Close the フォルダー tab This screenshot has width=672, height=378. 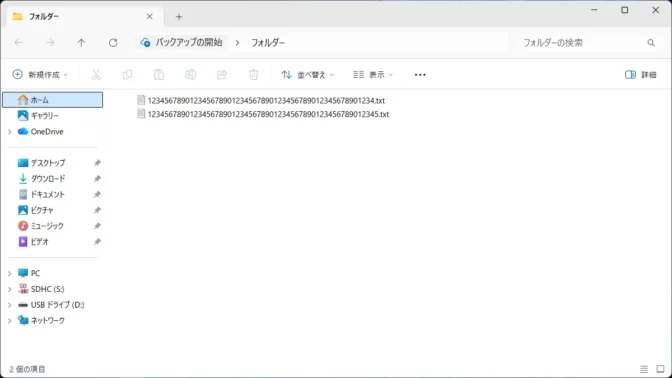point(150,16)
